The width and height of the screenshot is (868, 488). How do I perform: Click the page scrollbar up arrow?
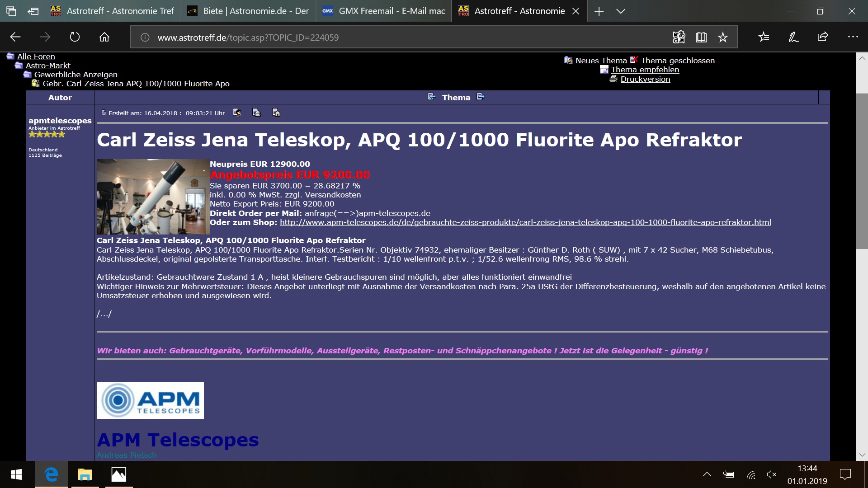tap(862, 59)
